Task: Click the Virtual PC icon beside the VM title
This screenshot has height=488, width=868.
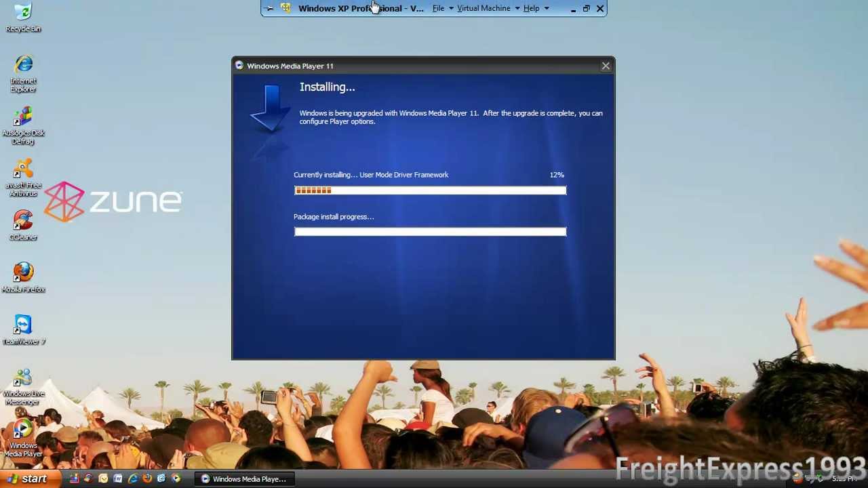Action: [285, 8]
